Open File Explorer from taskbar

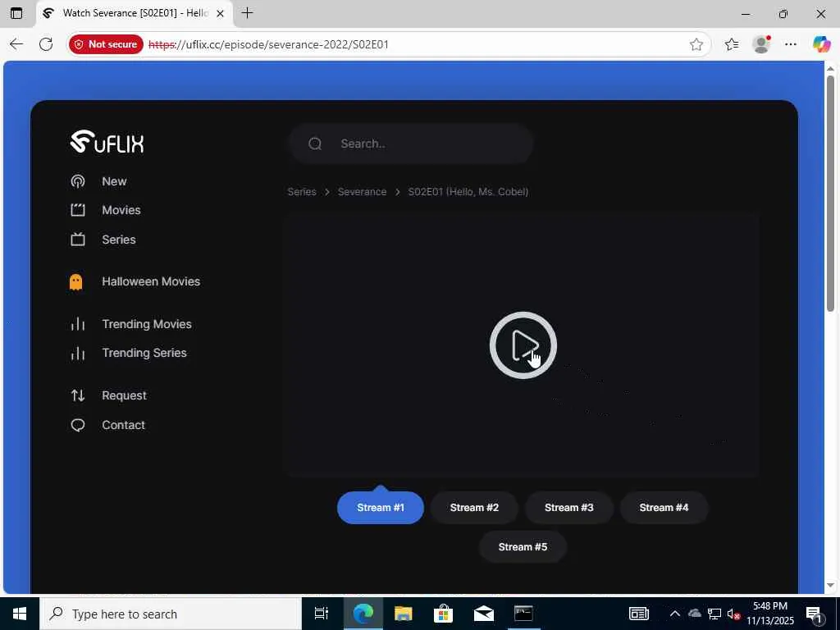click(403, 614)
